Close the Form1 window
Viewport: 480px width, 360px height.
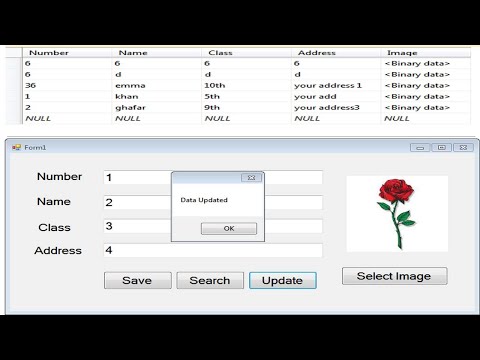tap(463, 148)
